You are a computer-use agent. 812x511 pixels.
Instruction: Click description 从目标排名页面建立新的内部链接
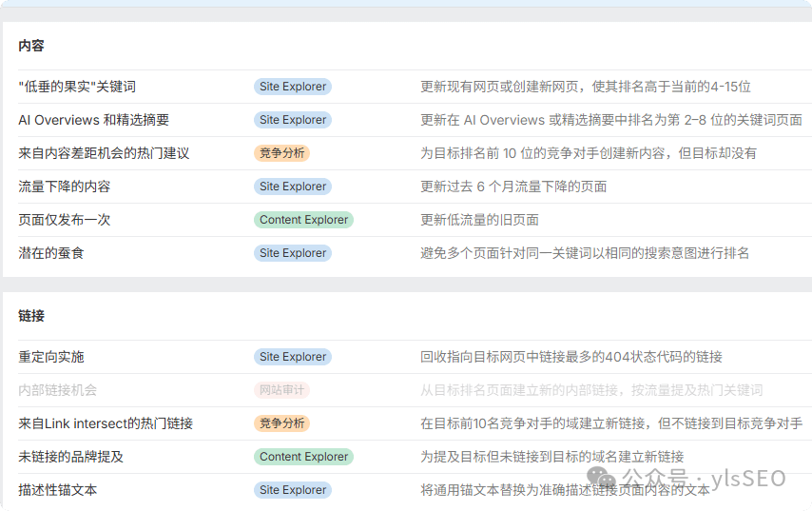pos(591,390)
